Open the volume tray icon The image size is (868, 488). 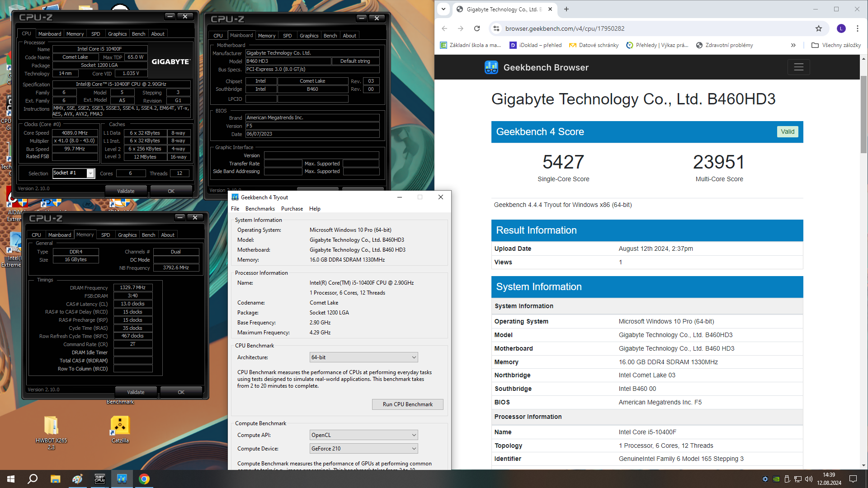(x=809, y=479)
